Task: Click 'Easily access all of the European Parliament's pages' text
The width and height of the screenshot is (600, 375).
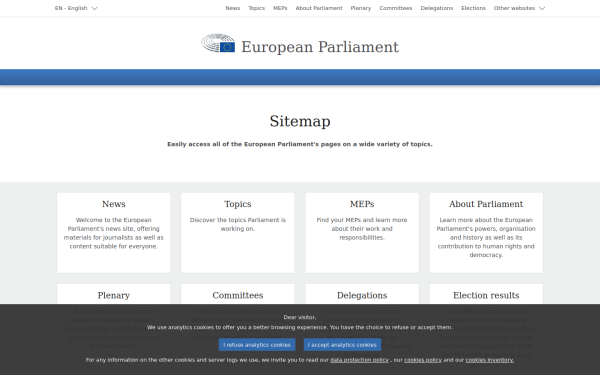Action: click(x=300, y=144)
